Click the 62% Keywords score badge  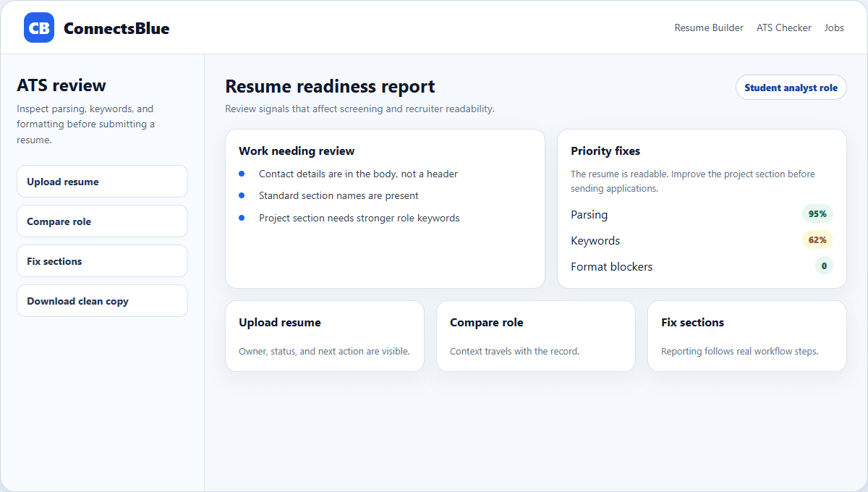coord(817,240)
